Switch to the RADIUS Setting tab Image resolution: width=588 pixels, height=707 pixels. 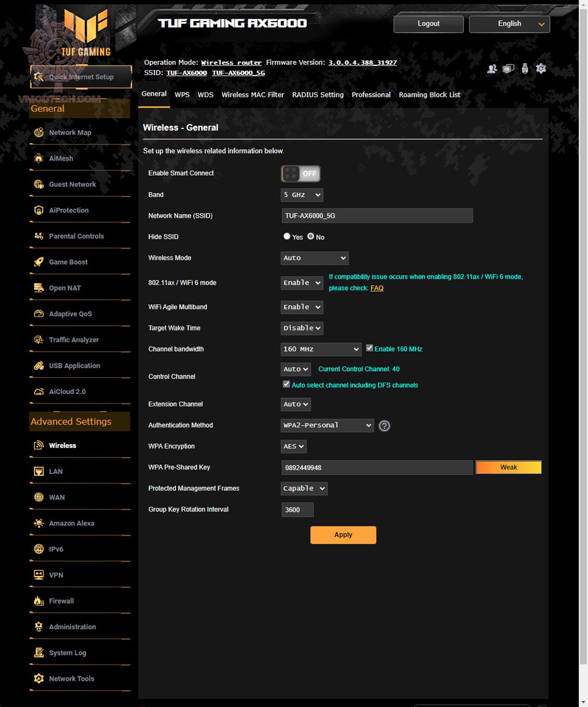[x=318, y=95]
